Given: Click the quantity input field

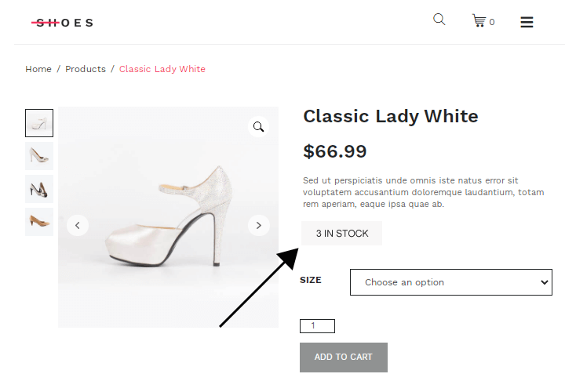Looking at the screenshot, I should [317, 326].
